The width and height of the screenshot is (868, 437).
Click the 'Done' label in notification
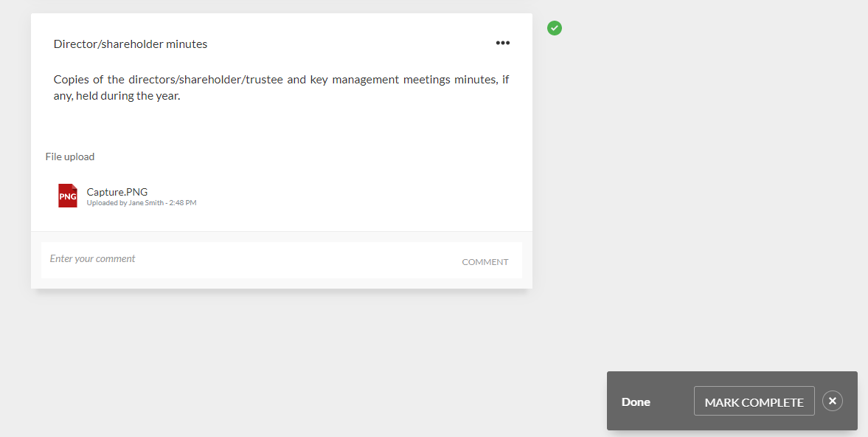tap(636, 402)
